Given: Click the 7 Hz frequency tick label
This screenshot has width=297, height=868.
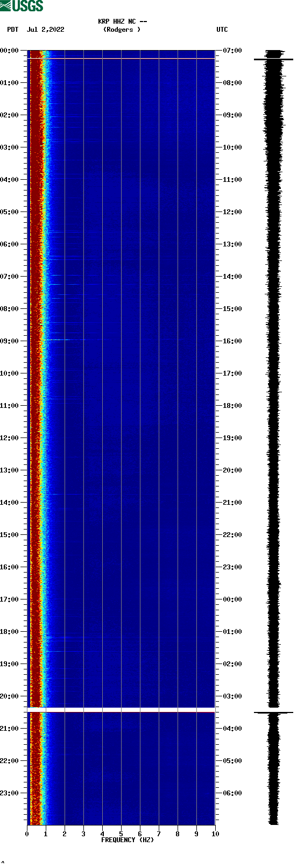Looking at the screenshot, I should [159, 834].
